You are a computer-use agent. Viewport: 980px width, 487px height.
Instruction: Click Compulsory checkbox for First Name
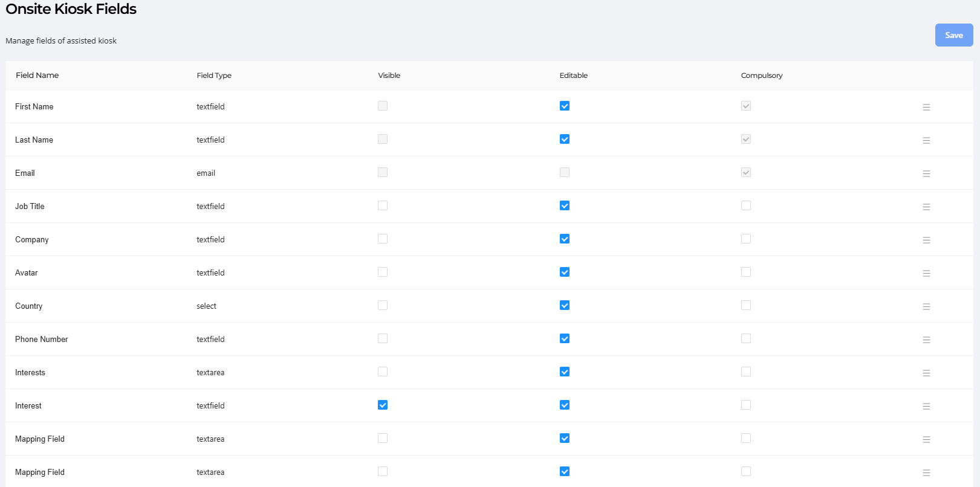click(746, 106)
